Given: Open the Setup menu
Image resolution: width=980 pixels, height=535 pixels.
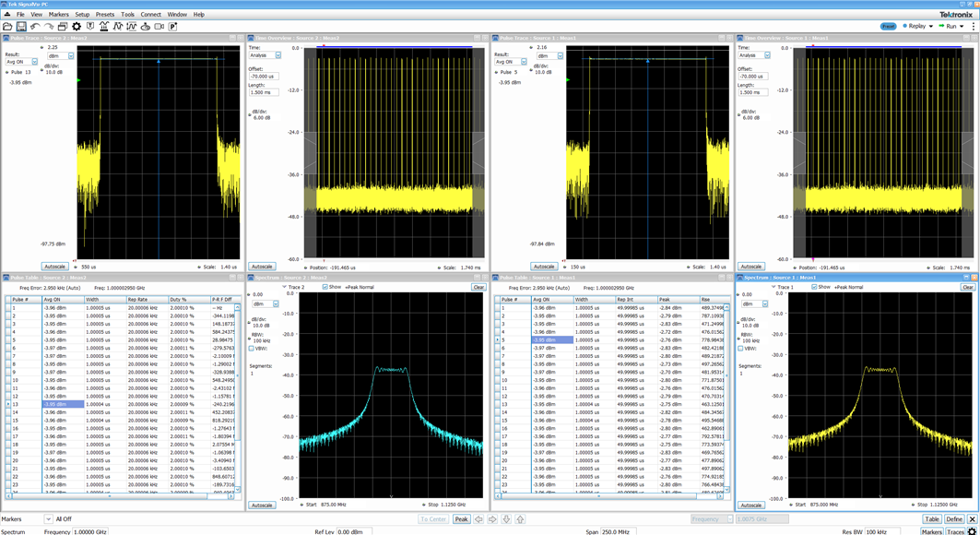Looking at the screenshot, I should 82,14.
